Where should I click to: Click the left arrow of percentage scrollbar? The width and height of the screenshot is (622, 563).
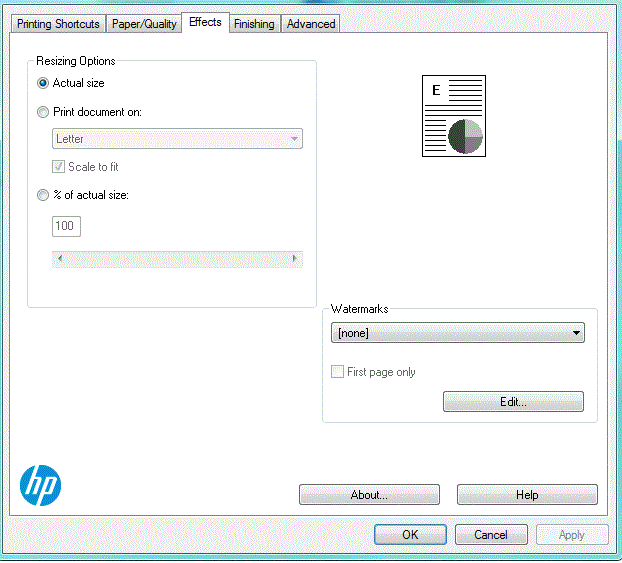60,259
